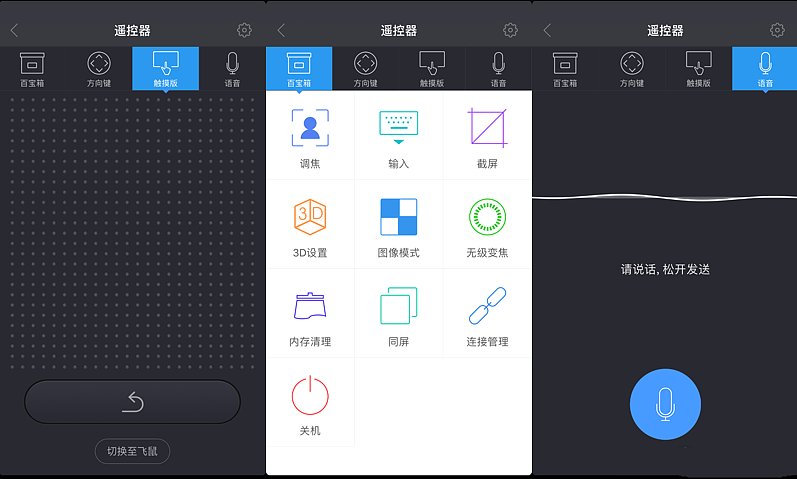Open 语音 tab on the toolbox grid screen
Viewport: 797px width, 479px height.
pyautogui.click(x=498, y=68)
